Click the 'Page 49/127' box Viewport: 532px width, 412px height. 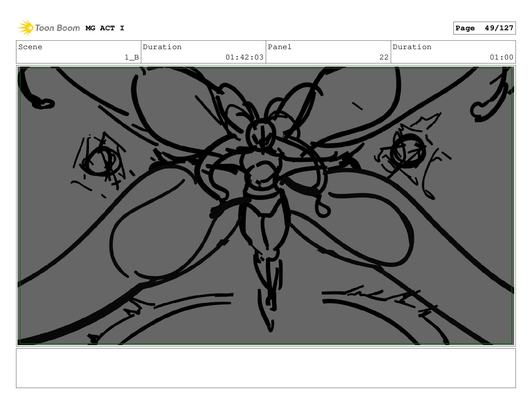[x=484, y=28]
